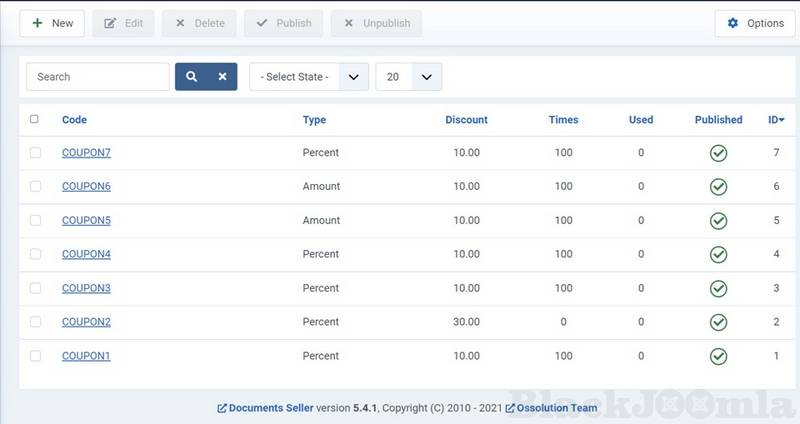Expand the list limit dropdown showing 20

click(x=408, y=77)
